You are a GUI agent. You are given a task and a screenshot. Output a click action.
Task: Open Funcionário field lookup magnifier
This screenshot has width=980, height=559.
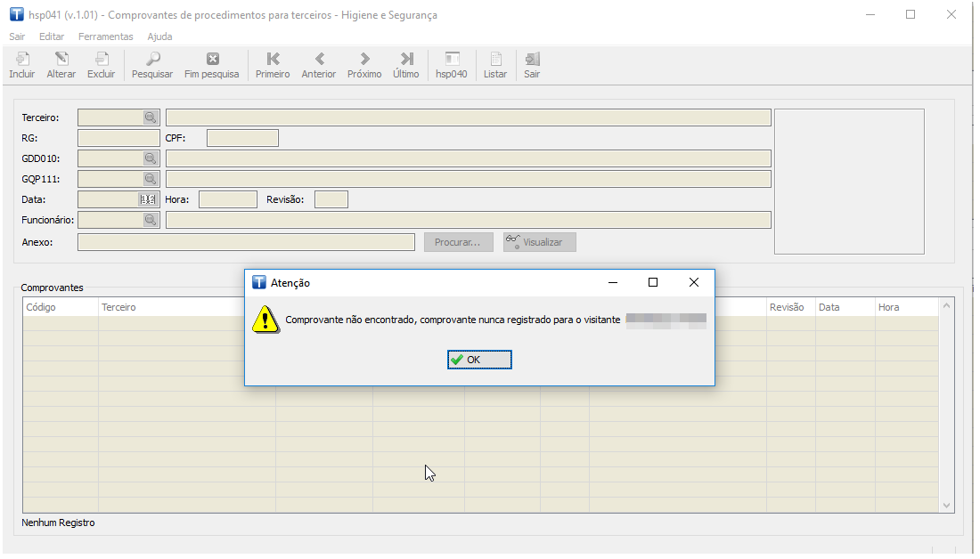click(151, 220)
